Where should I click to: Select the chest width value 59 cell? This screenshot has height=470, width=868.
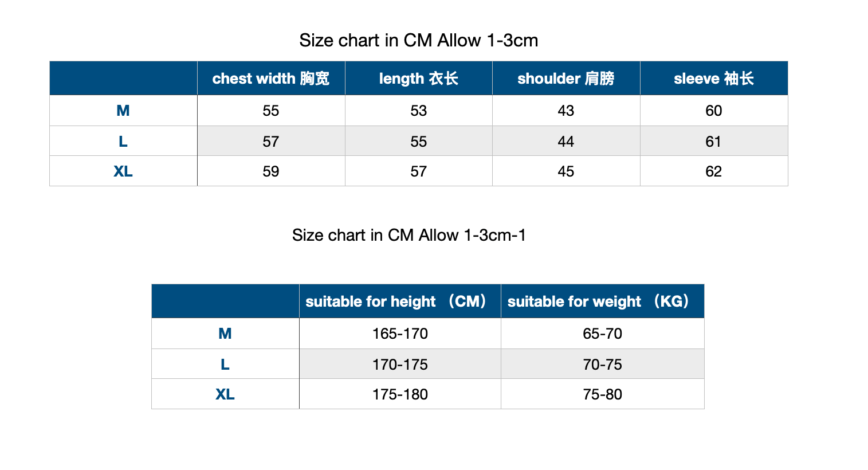click(271, 171)
